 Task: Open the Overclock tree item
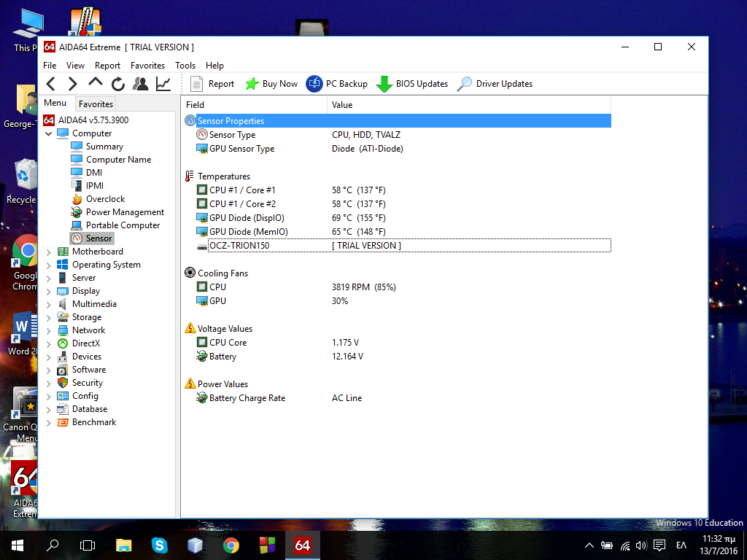(x=98, y=199)
